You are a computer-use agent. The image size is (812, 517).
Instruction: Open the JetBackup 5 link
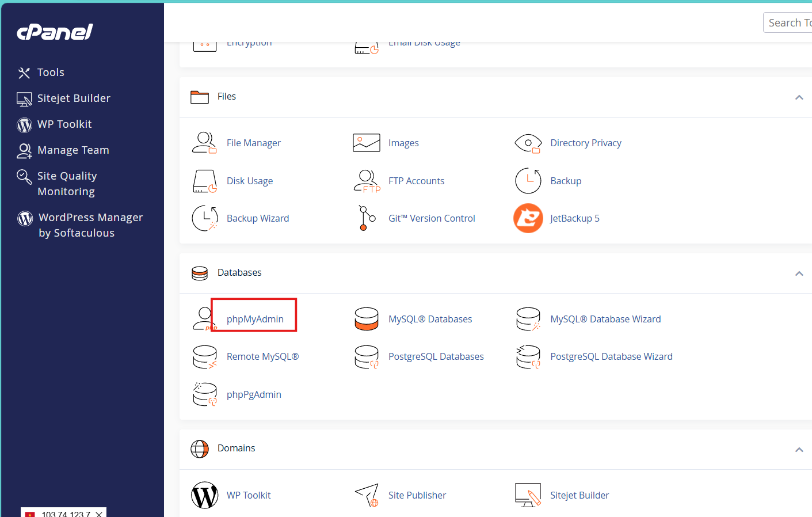click(575, 218)
